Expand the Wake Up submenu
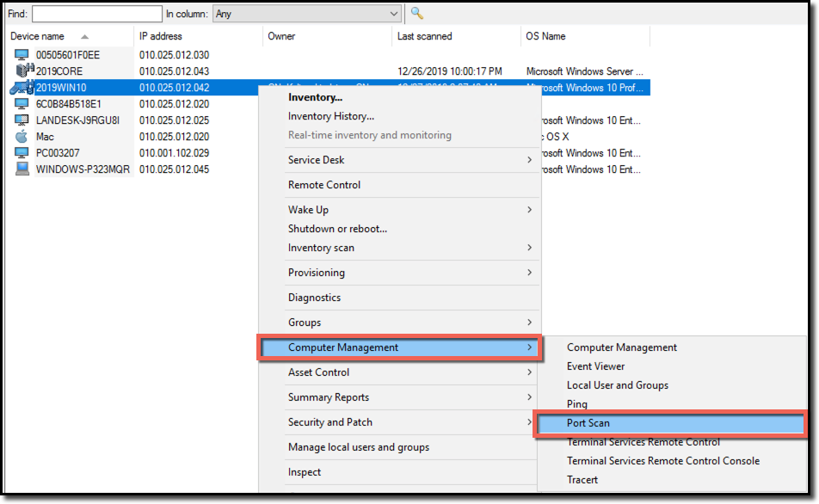Viewport: 819px width, 504px height. [528, 210]
